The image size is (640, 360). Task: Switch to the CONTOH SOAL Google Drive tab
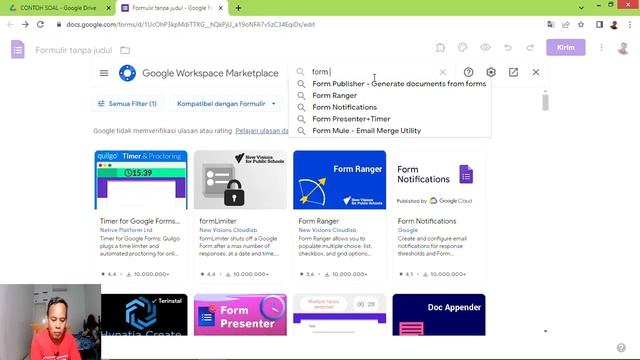pos(58,8)
